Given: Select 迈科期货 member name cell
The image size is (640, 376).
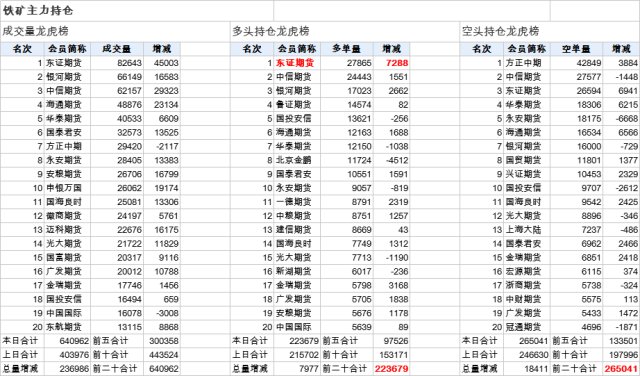Looking at the screenshot, I should click(64, 229).
